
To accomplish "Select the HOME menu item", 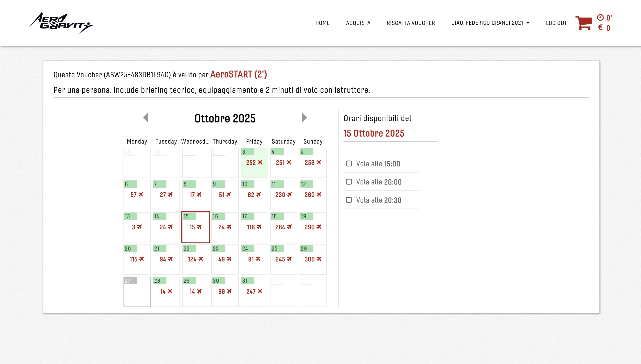I will point(323,23).
